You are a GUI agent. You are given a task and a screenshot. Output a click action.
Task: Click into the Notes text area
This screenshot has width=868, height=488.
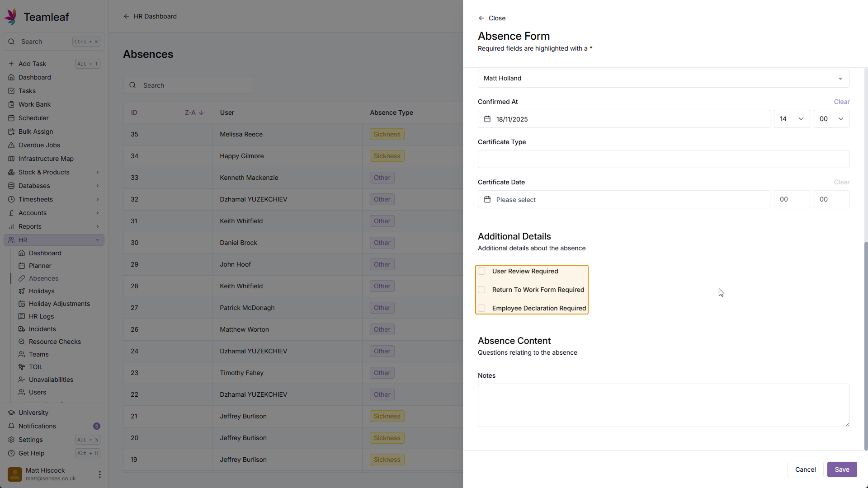(663, 405)
